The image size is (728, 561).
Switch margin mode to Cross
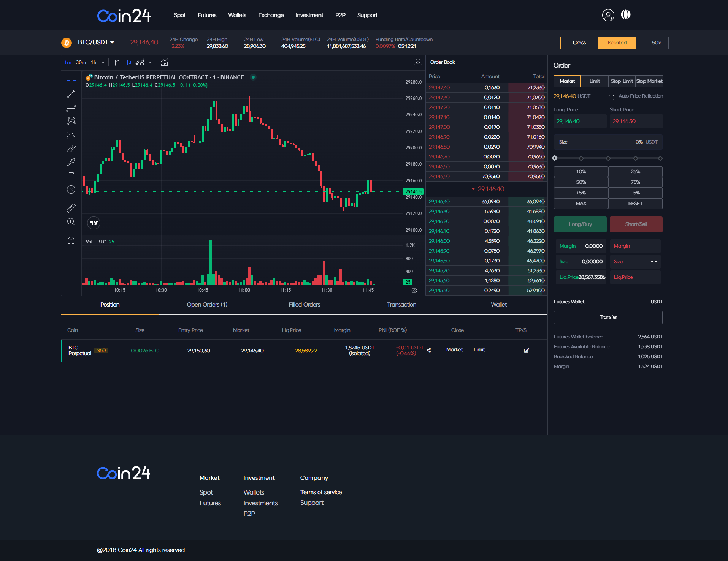pyautogui.click(x=579, y=43)
